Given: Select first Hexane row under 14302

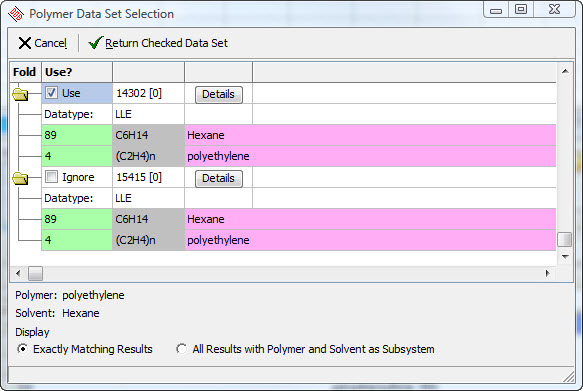Looking at the screenshot, I should pos(299,135).
